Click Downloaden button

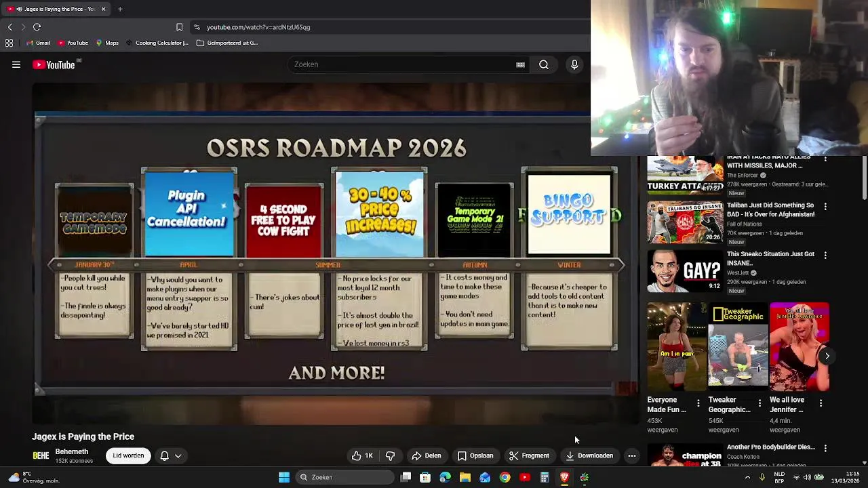tap(589, 455)
